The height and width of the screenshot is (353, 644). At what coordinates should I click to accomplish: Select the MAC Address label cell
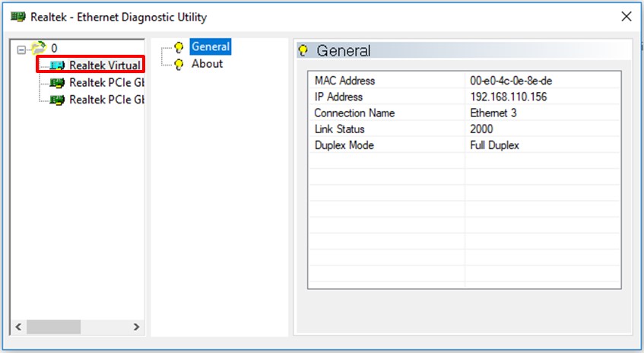click(x=387, y=81)
